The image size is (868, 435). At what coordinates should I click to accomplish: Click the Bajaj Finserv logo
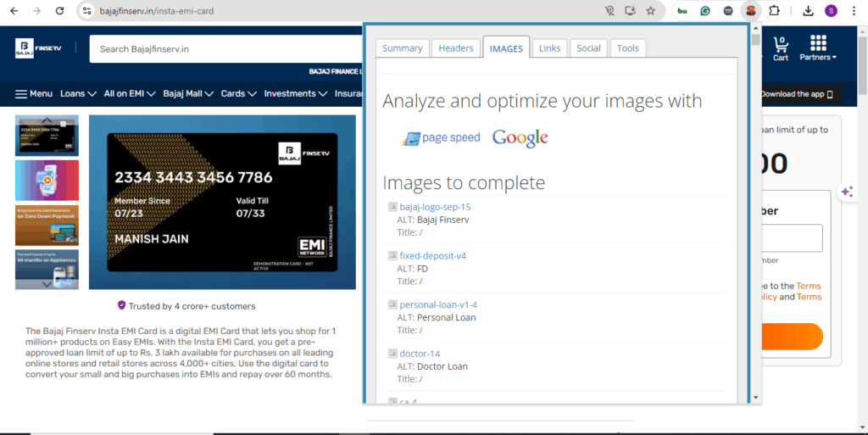tap(38, 48)
